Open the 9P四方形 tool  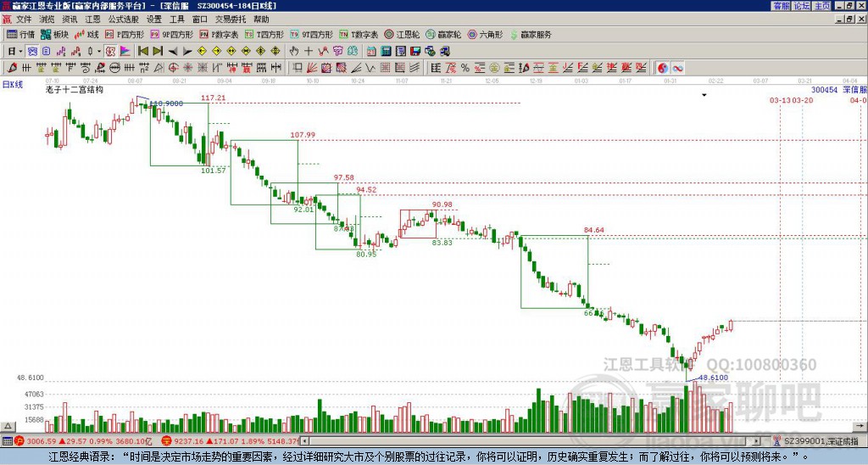[172, 34]
